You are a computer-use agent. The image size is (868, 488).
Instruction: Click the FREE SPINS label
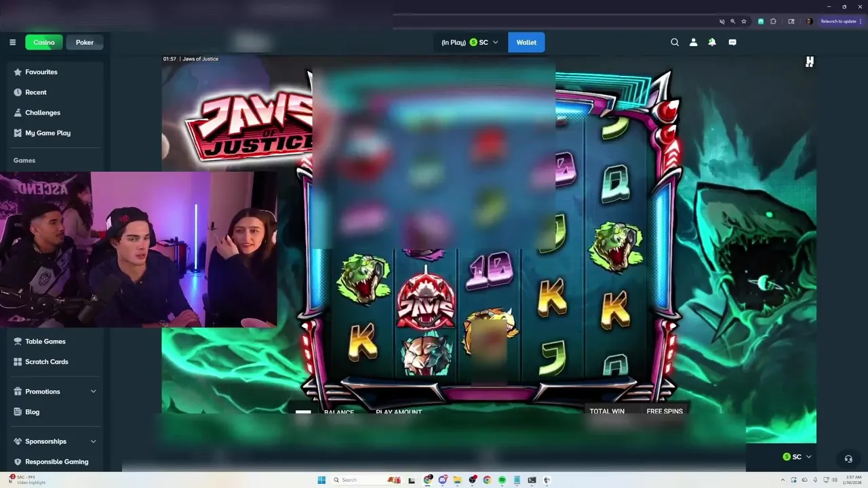[x=665, y=411]
